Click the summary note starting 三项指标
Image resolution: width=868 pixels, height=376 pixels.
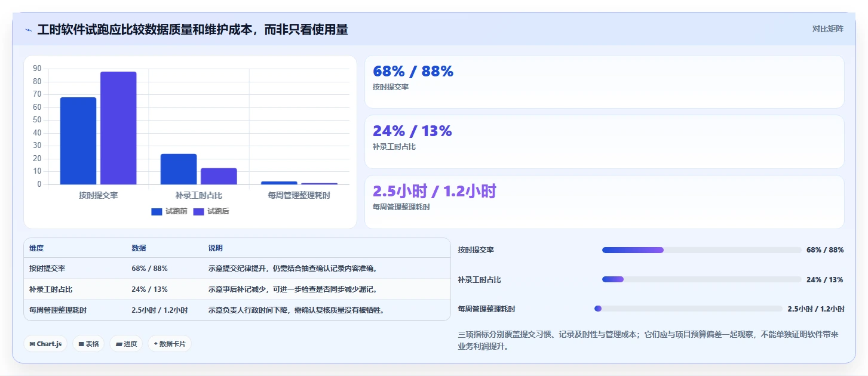pyautogui.click(x=649, y=340)
